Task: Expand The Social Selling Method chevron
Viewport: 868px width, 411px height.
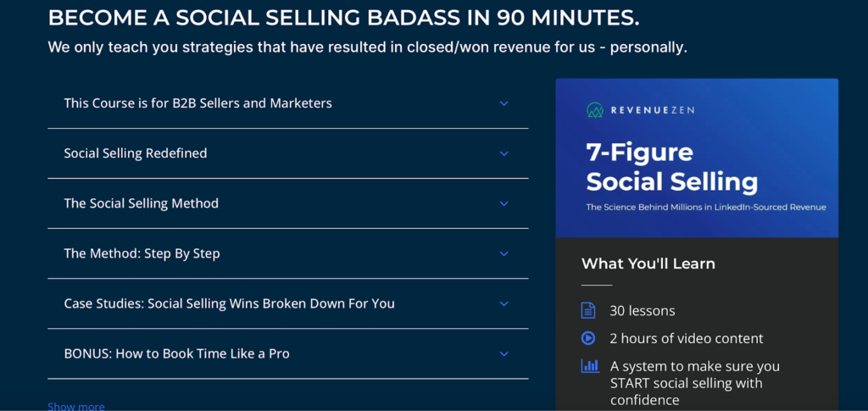Action: (504, 203)
